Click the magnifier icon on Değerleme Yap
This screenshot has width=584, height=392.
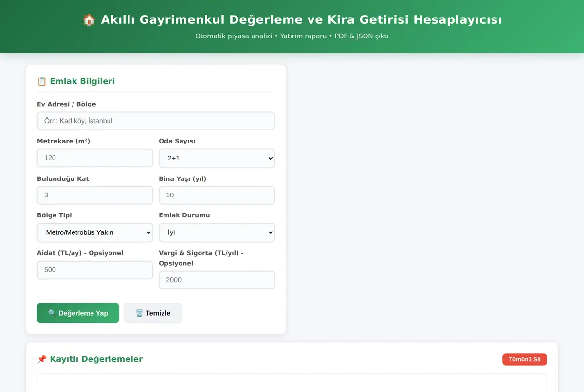pyautogui.click(x=52, y=313)
